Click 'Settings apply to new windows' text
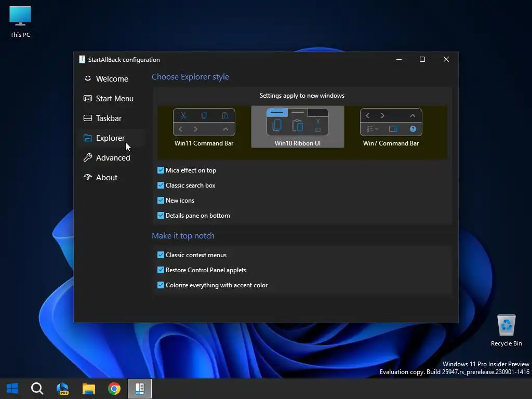The height and width of the screenshot is (399, 532). click(302, 96)
